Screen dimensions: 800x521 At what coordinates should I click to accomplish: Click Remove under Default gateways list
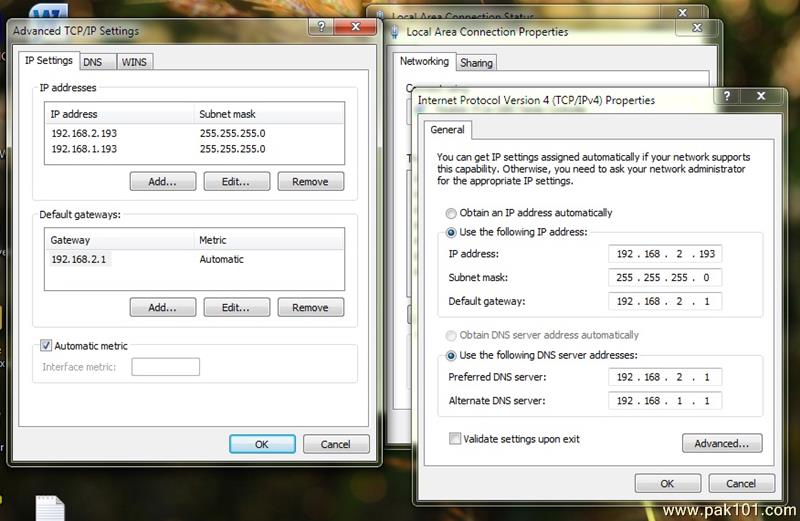click(310, 308)
